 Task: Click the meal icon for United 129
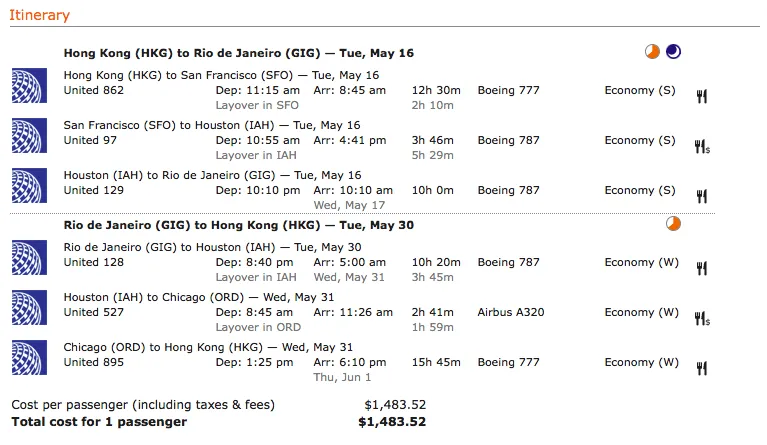pos(702,196)
